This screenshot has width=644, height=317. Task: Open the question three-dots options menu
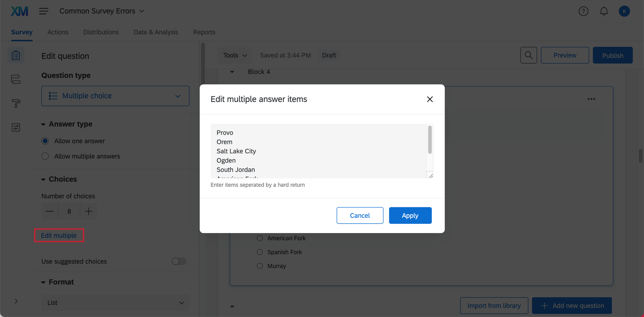[591, 99]
